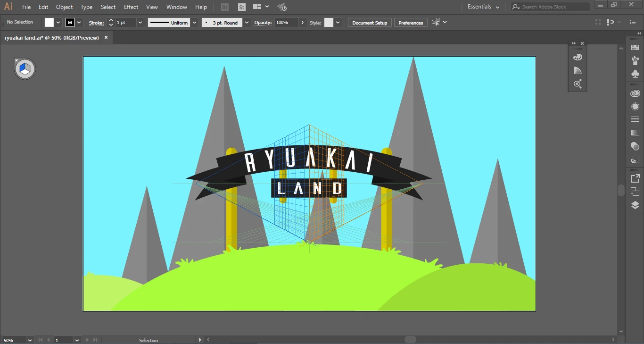The height and width of the screenshot is (344, 644).
Task: Click the Opacity panel link
Action: point(263,23)
